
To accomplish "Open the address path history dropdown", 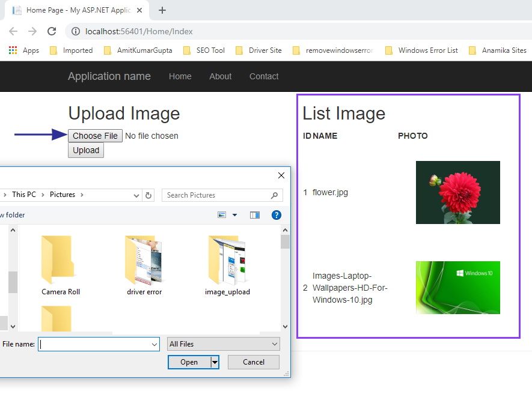I will click(137, 195).
